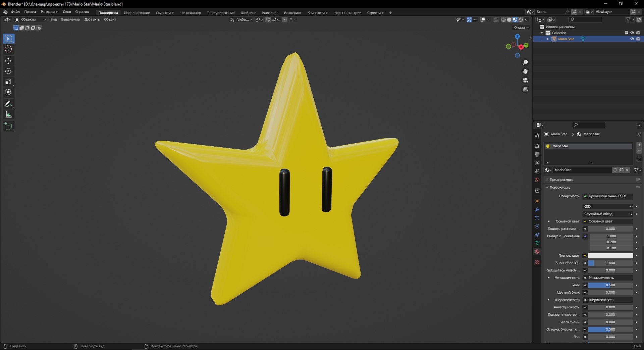Disable Mario Star in renders
The height and width of the screenshot is (350, 644).
coord(638,39)
